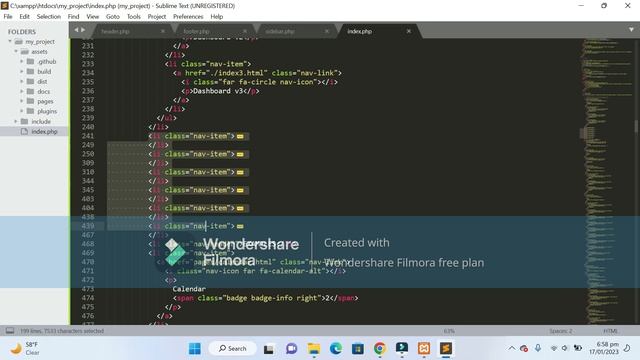The image size is (640, 360).
Task: Click the vertical scrollbar handle
Action: [x=636, y=127]
